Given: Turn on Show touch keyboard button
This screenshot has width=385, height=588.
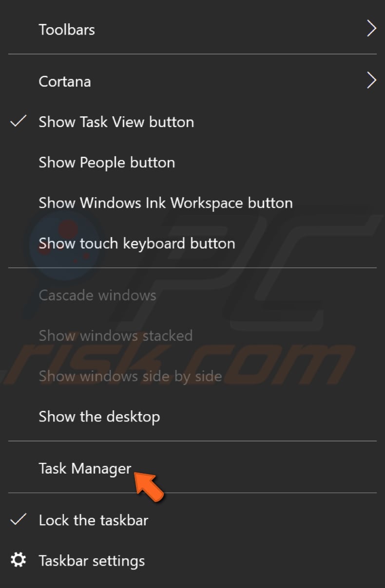Looking at the screenshot, I should pyautogui.click(x=137, y=243).
